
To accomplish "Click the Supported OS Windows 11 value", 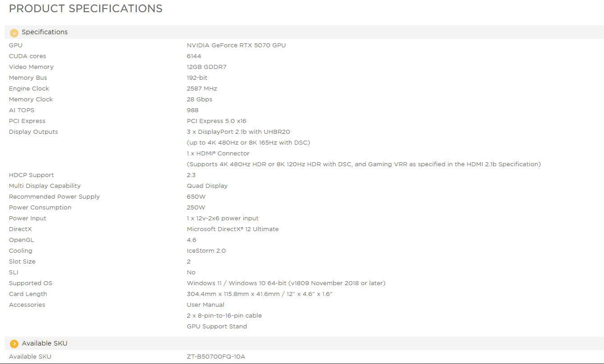I will (x=286, y=283).
